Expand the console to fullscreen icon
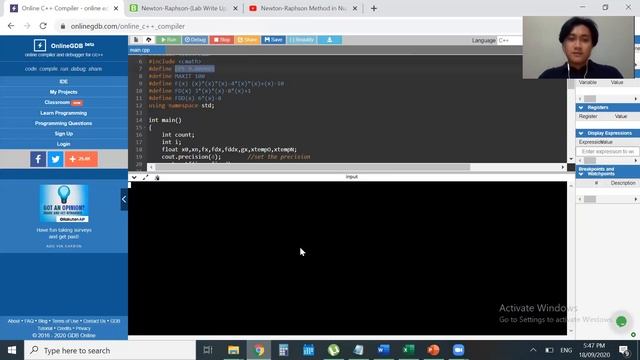Screen dimensions: 640x360 click(x=146, y=177)
